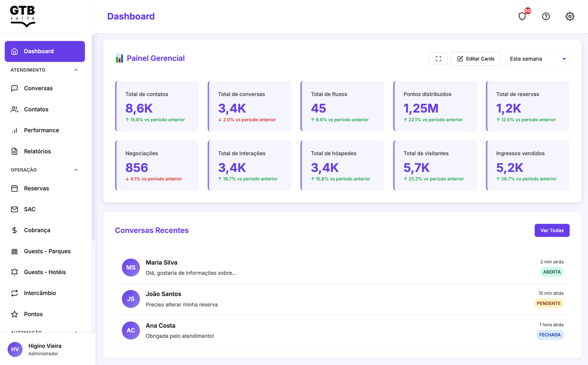Open settings gear icon in header
Viewport: 588px width, 365px height.
570,16
